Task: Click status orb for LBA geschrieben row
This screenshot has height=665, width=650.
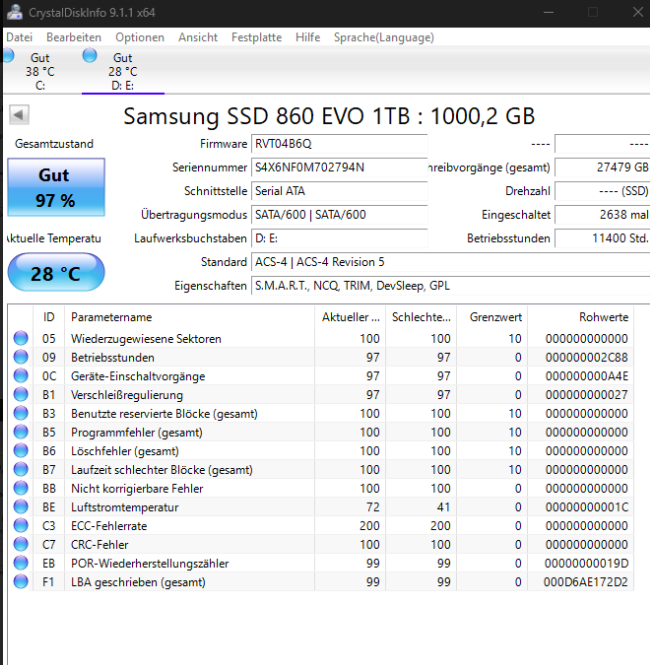Action: point(21,581)
